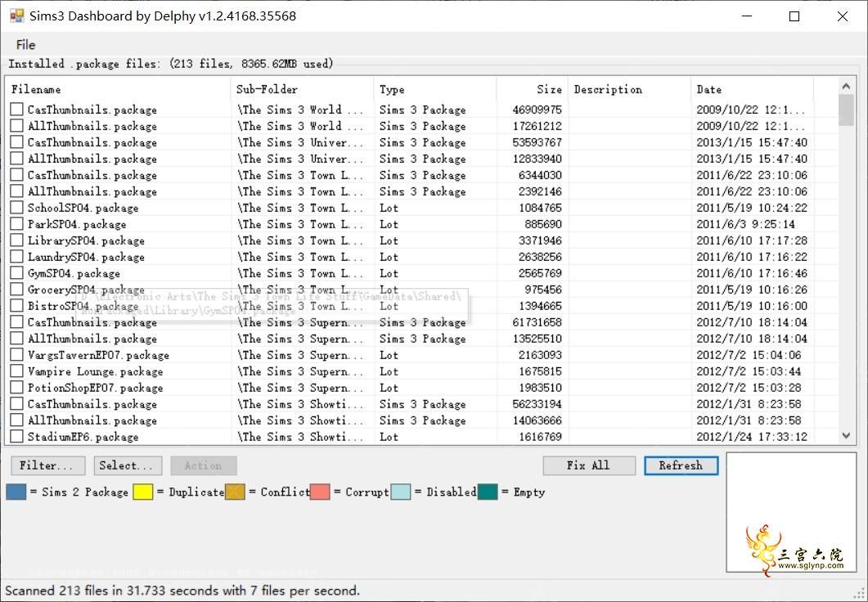This screenshot has width=868, height=602.
Task: Tick the StadiumEP6.package checkbox
Action: pos(16,437)
